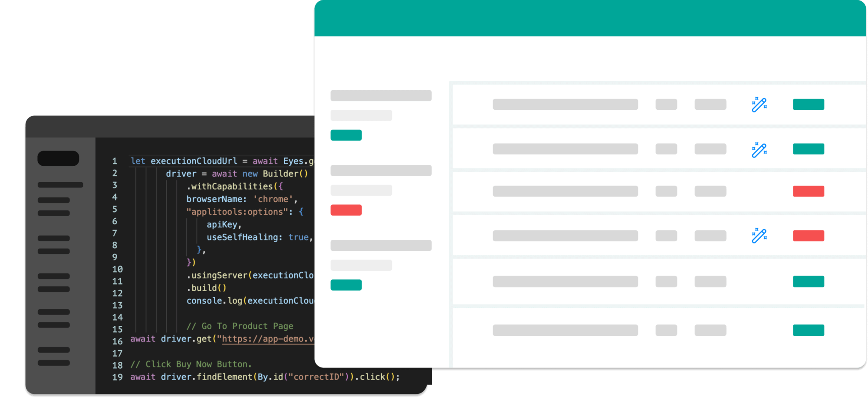Open the bottom left-panel card's green badge
Image resolution: width=868 pixels, height=413 pixels.
[x=346, y=285]
